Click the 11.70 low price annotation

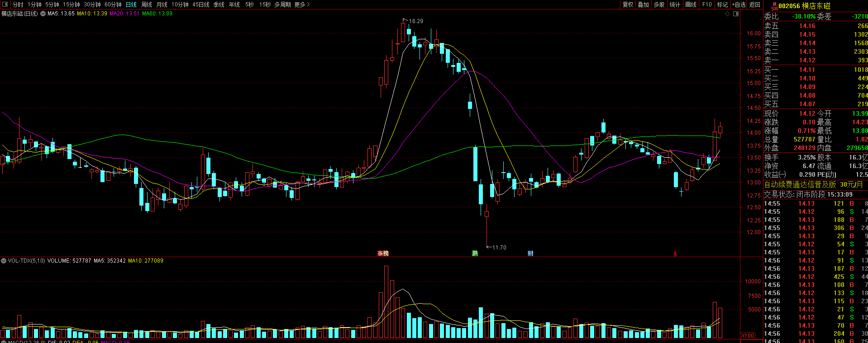[x=499, y=248]
